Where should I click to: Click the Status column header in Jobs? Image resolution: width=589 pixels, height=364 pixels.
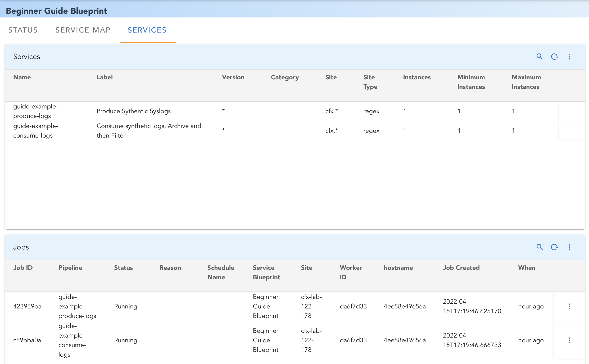123,268
